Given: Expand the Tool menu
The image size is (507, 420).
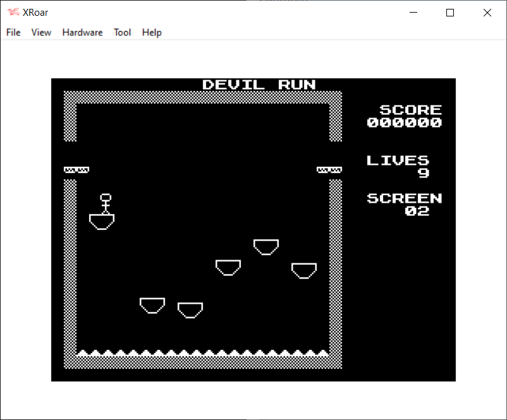Looking at the screenshot, I should (122, 32).
